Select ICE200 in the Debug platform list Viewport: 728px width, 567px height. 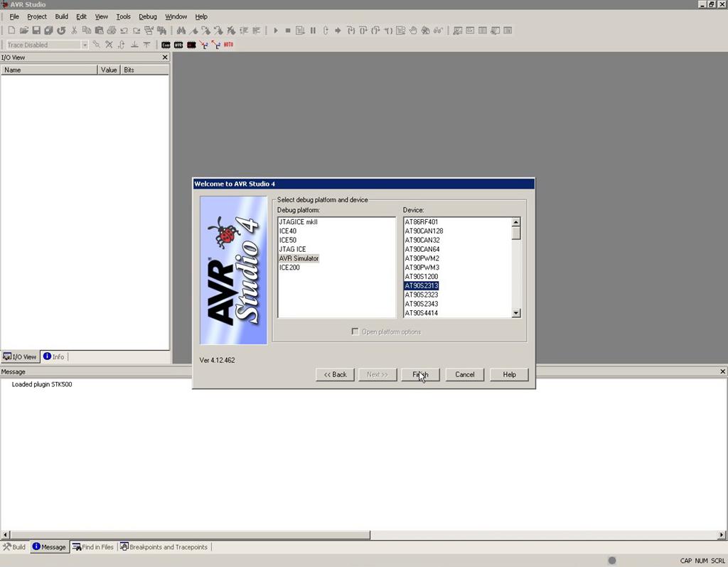pos(289,267)
